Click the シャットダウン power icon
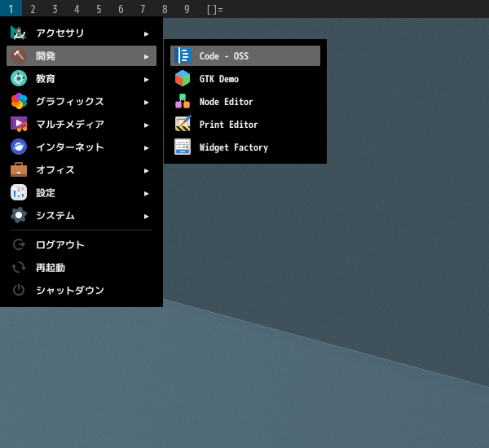 (x=19, y=290)
